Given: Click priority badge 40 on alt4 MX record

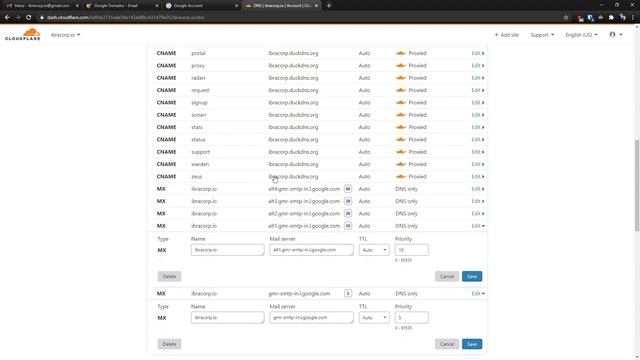Looking at the screenshot, I should (x=348, y=189).
